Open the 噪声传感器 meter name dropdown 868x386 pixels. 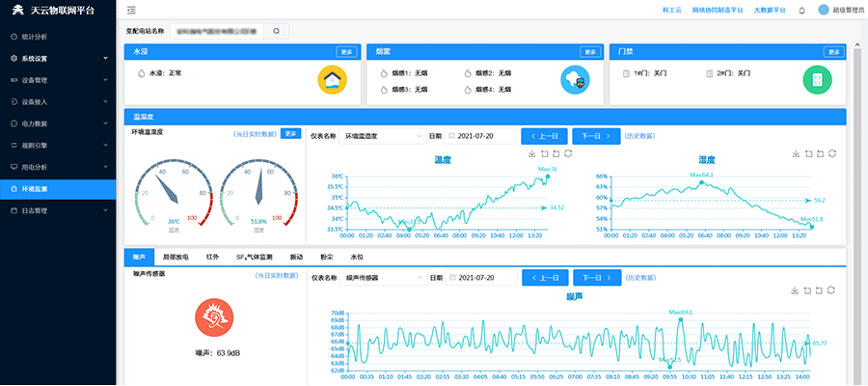pos(383,277)
